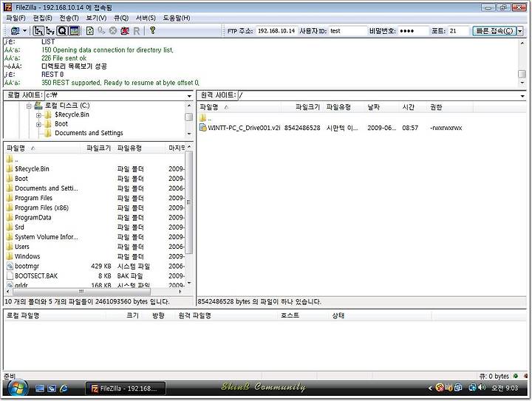Viewport: 532px width, 401px height.
Task: Click the help question mark icon
Action: [153, 30]
